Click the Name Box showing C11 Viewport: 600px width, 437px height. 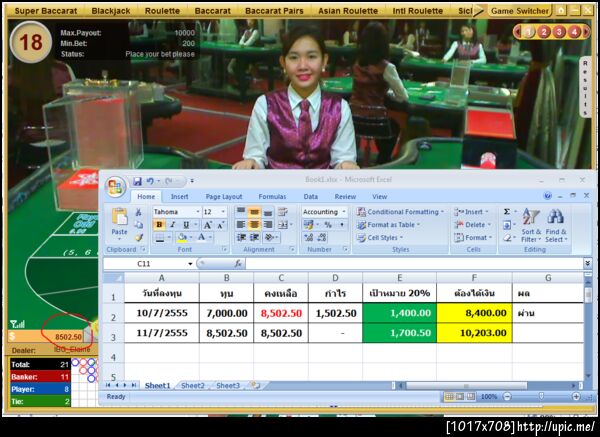(148, 264)
